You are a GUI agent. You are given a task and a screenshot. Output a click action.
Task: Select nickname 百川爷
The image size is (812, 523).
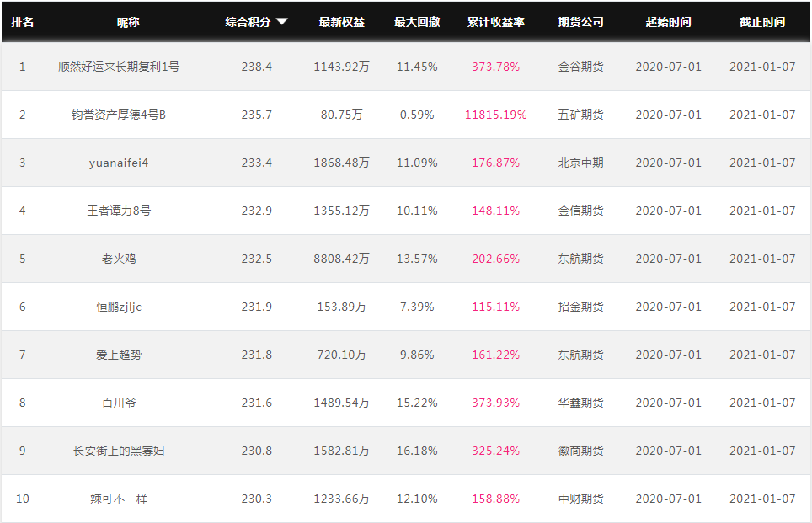[x=119, y=403]
